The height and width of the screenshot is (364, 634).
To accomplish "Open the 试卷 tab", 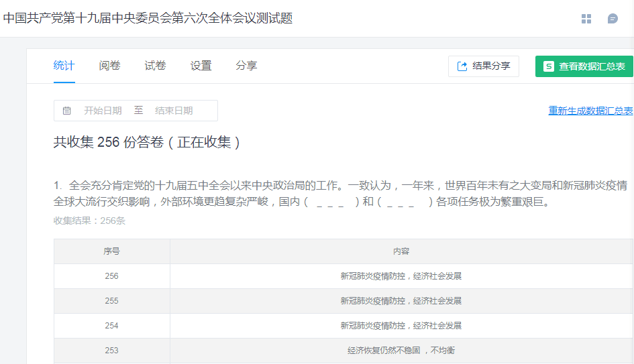I will pos(155,66).
